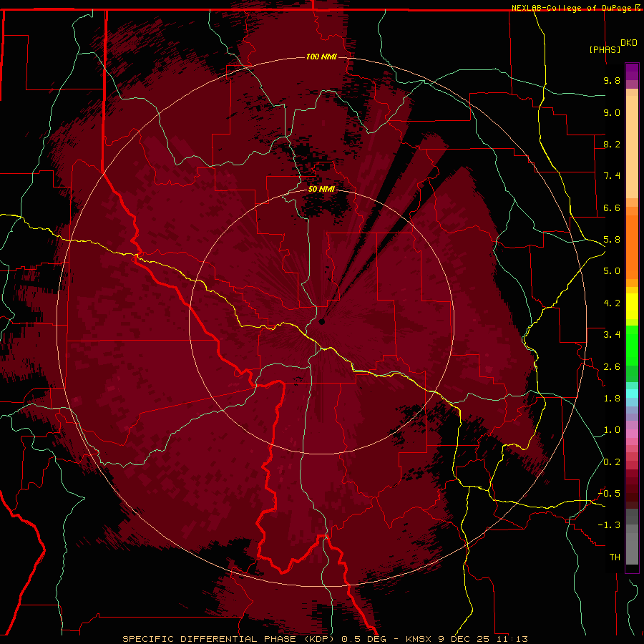Click the 6.6 value on the color scale
644x644 pixels.
tap(612, 208)
